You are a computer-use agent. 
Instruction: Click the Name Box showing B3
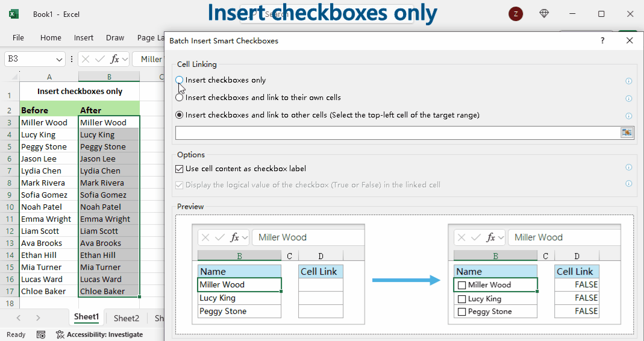coord(30,59)
